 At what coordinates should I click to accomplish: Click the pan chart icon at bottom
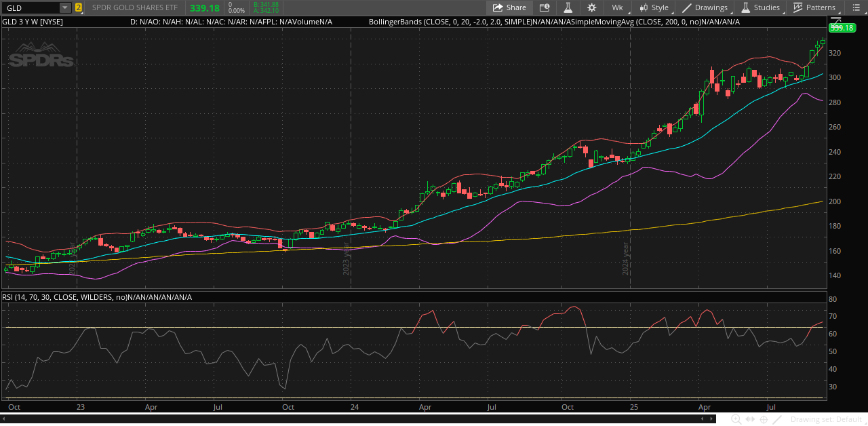(x=749, y=419)
